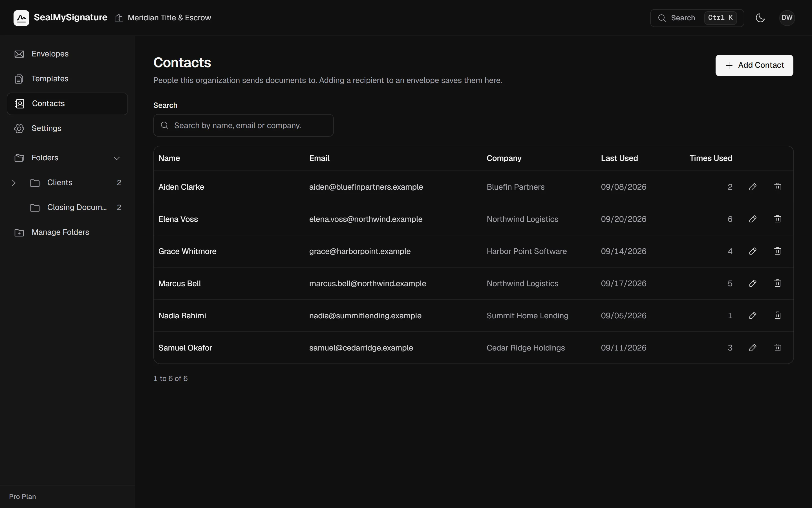Select email elena.voss@northwind.example
The height and width of the screenshot is (508, 812).
[x=366, y=219]
